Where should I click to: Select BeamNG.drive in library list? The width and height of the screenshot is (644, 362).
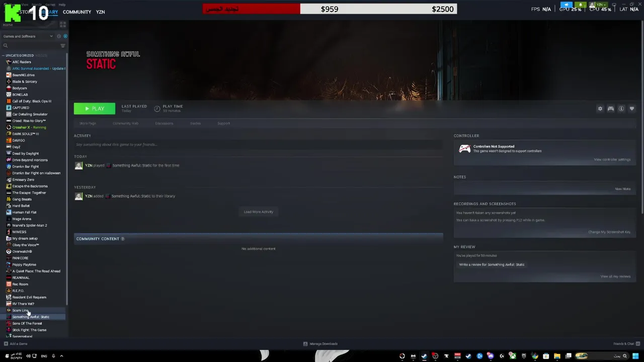pyautogui.click(x=23, y=75)
